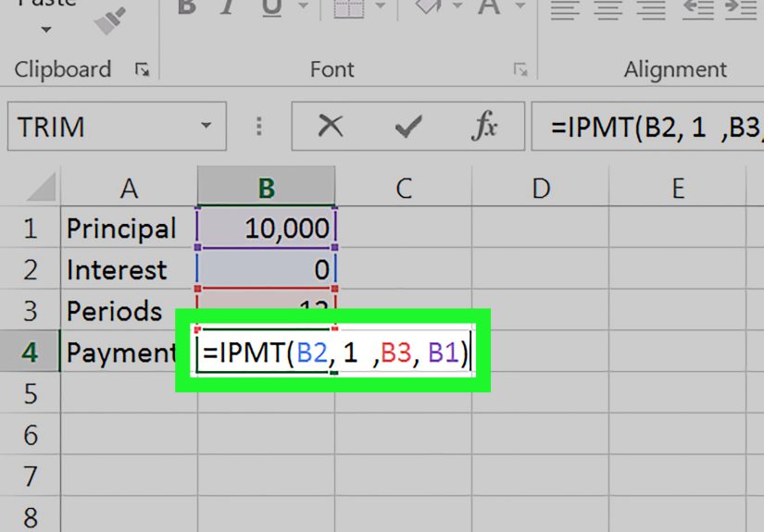Click inside the IPMT formula cell
The width and height of the screenshot is (764, 532).
[334, 352]
